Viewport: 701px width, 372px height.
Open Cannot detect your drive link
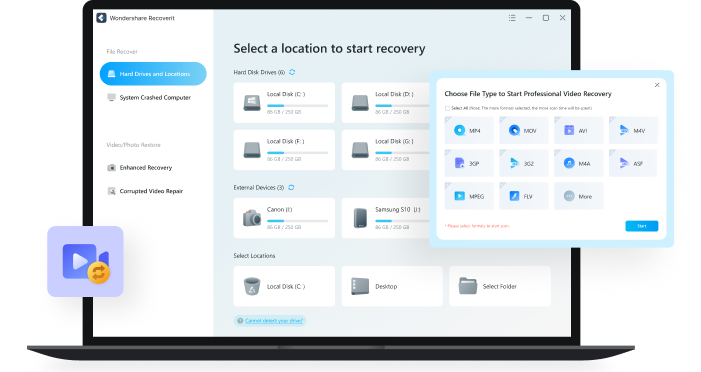coord(274,321)
